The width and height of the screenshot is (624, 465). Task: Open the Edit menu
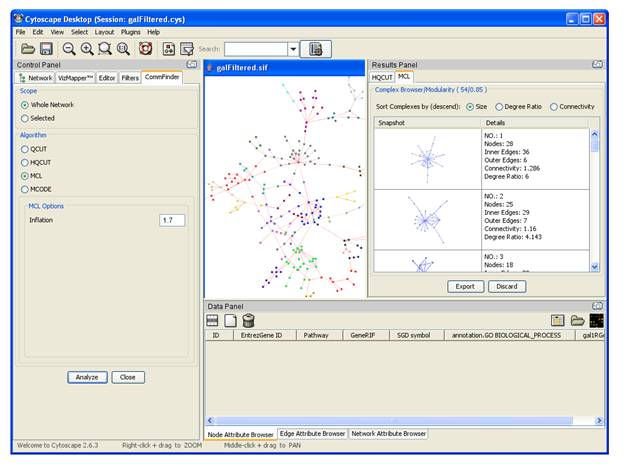[38, 32]
